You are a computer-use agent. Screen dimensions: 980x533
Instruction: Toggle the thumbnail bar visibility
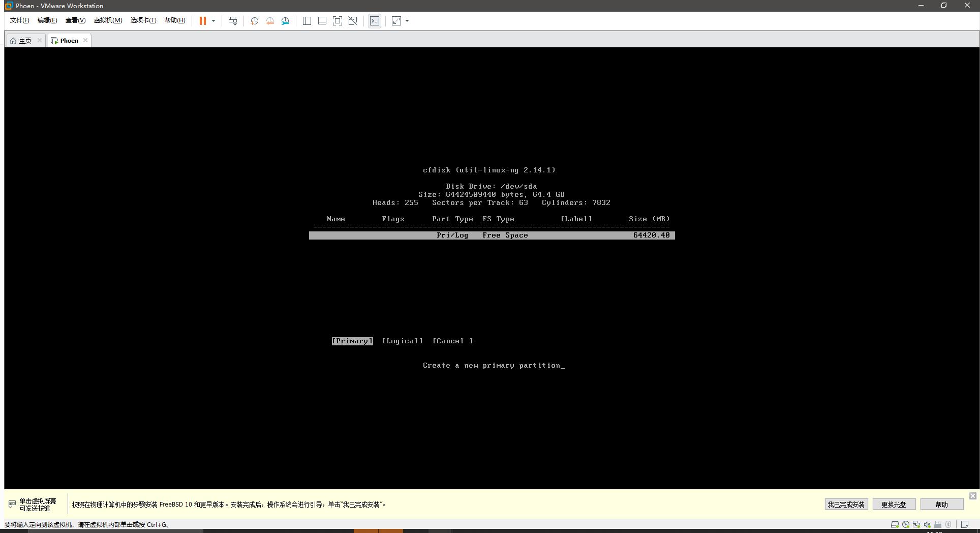point(322,21)
